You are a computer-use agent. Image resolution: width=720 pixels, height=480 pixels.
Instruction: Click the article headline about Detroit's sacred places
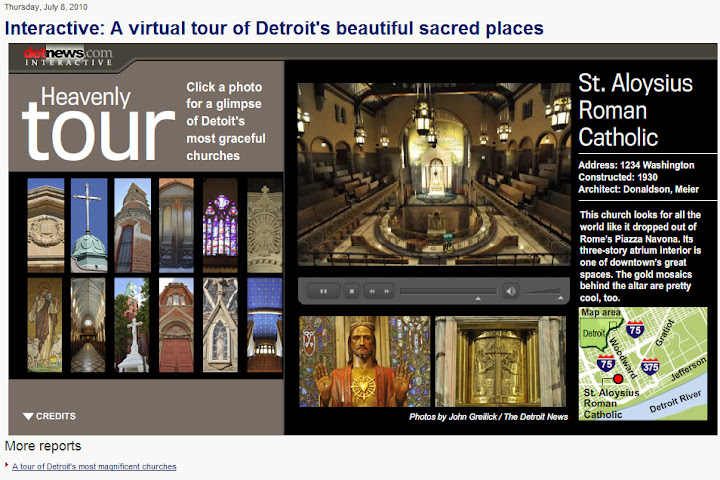(274, 28)
